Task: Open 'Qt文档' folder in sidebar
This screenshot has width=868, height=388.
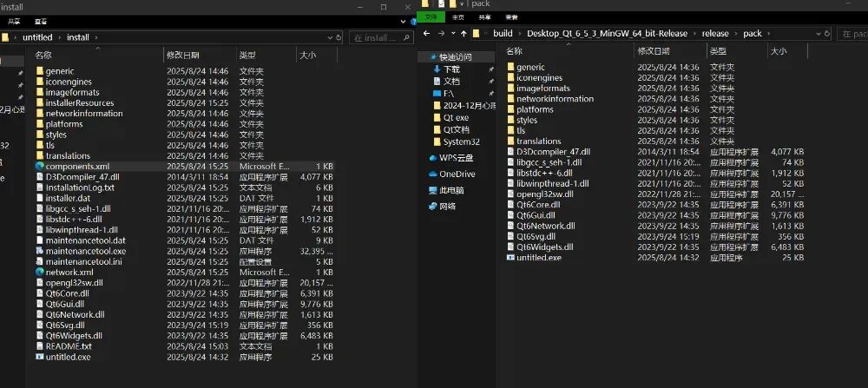Action: [x=457, y=129]
